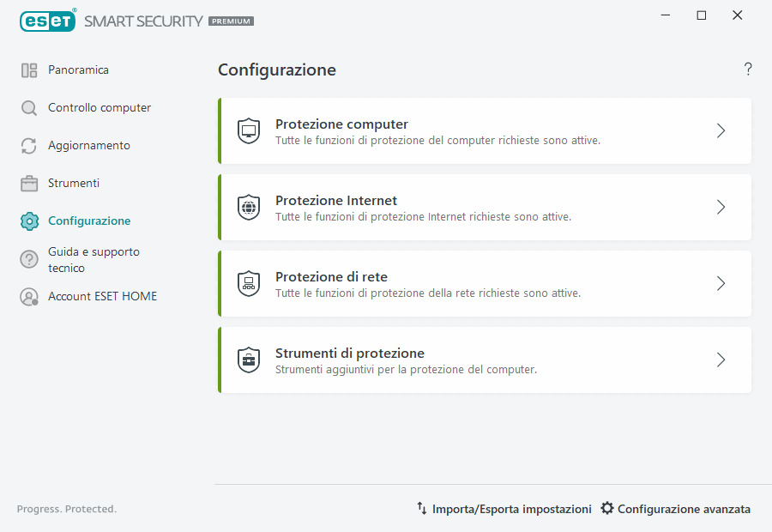This screenshot has height=532, width=772.
Task: Select Panoramica in the sidebar
Action: point(77,70)
